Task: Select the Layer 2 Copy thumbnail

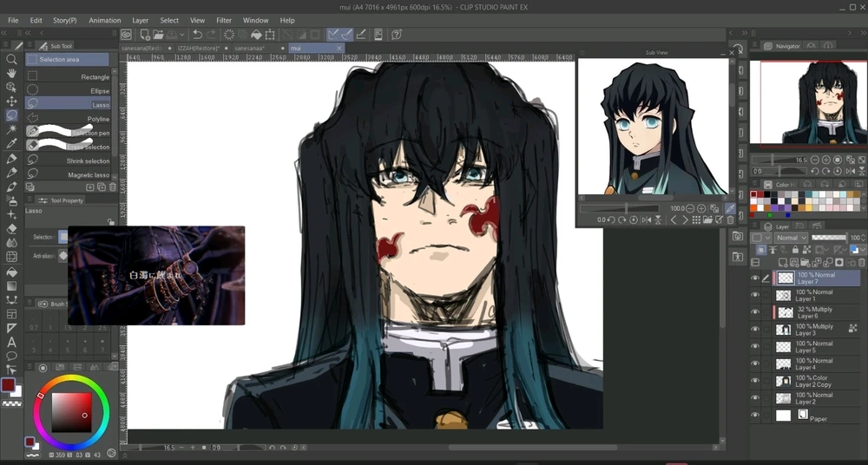Action: tap(783, 381)
